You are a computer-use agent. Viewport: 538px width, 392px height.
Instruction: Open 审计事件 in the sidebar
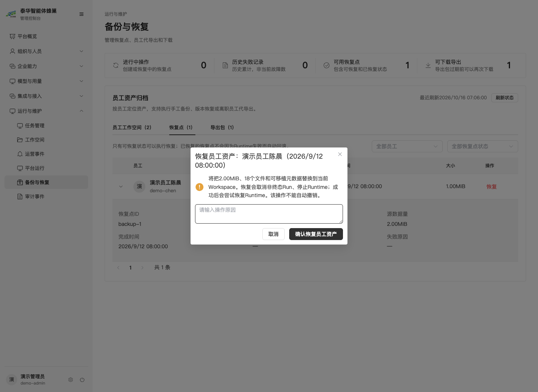(x=46, y=196)
